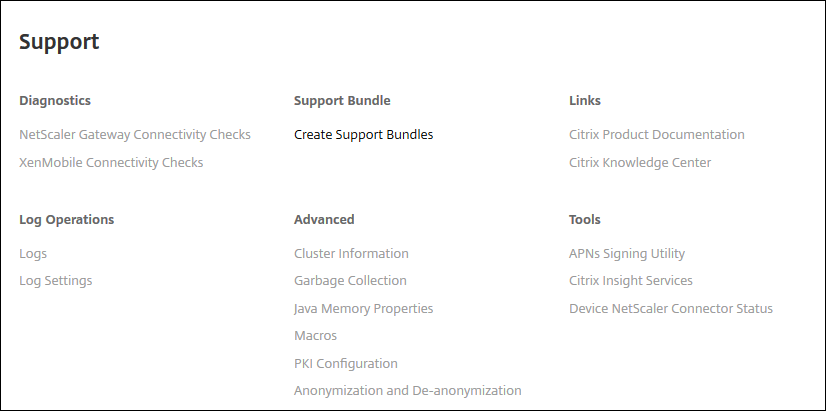Check Device NetScaler Connector Status
The height and width of the screenshot is (411, 826).
pyautogui.click(x=670, y=309)
